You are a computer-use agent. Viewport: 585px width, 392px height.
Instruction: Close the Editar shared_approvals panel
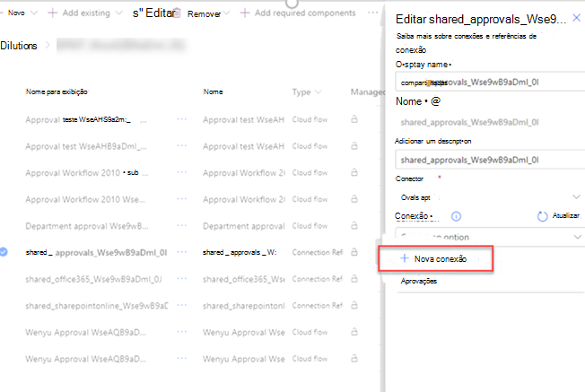pyautogui.click(x=576, y=18)
